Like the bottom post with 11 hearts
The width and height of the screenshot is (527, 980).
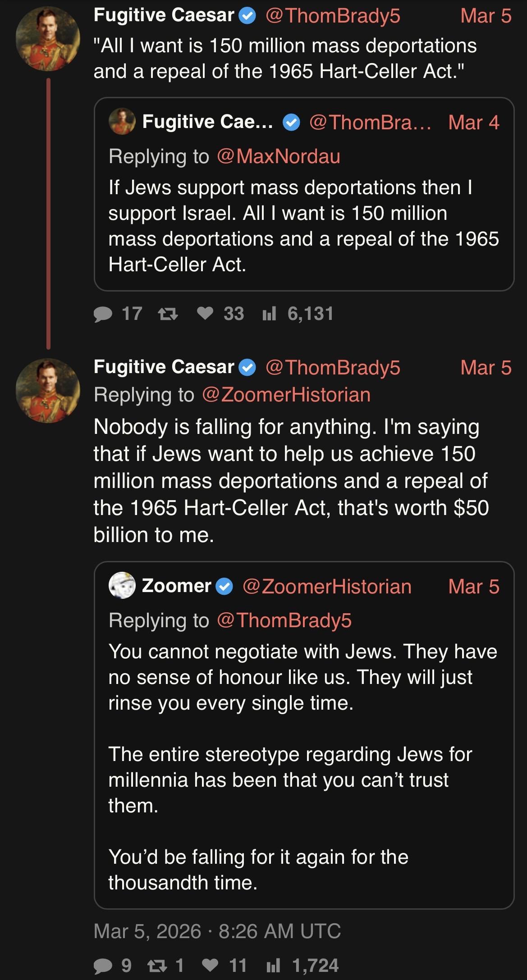tap(210, 966)
